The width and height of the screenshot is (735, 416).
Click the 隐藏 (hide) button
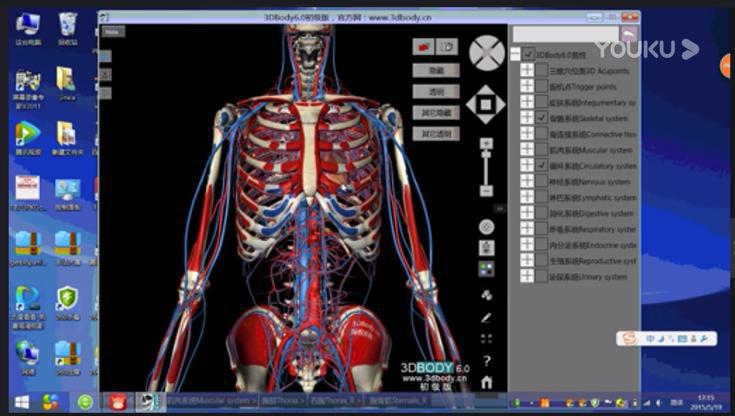[436, 70]
